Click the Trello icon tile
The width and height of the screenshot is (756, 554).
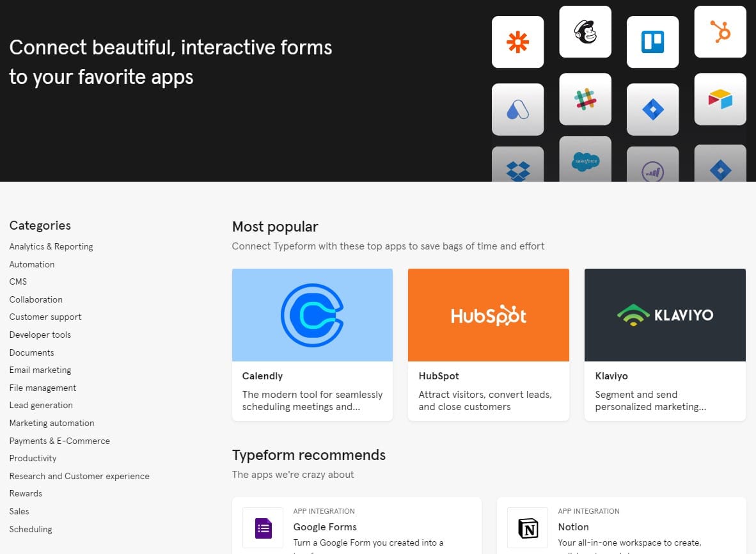[652, 42]
